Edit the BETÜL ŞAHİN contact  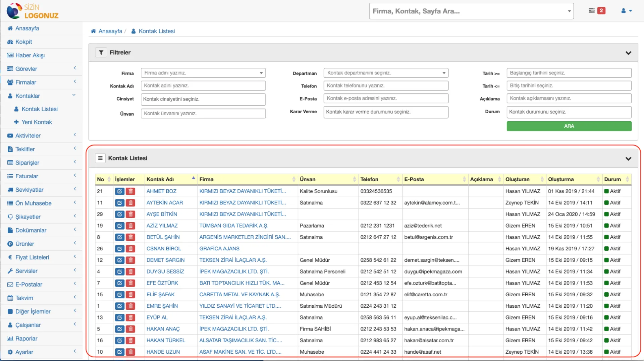pyautogui.click(x=119, y=237)
